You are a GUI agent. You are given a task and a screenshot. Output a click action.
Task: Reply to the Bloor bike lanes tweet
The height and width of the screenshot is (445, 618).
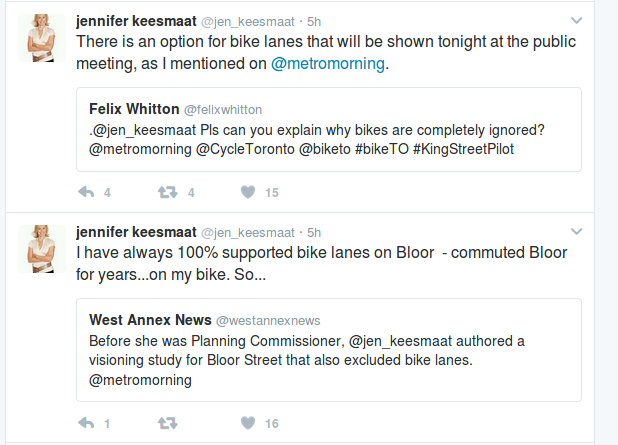86,423
